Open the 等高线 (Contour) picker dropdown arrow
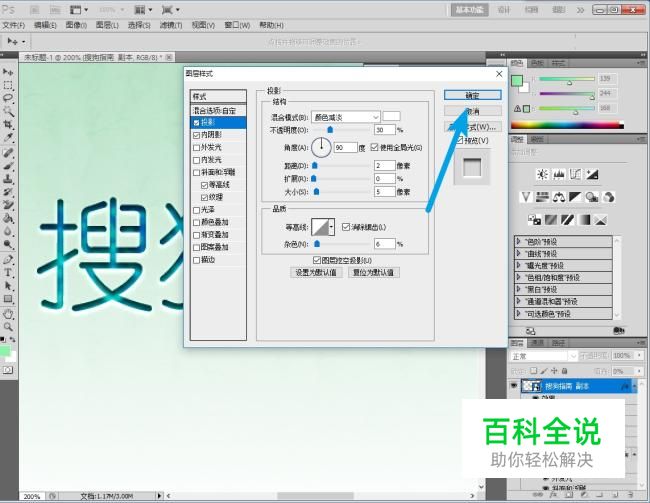 pyautogui.click(x=331, y=227)
